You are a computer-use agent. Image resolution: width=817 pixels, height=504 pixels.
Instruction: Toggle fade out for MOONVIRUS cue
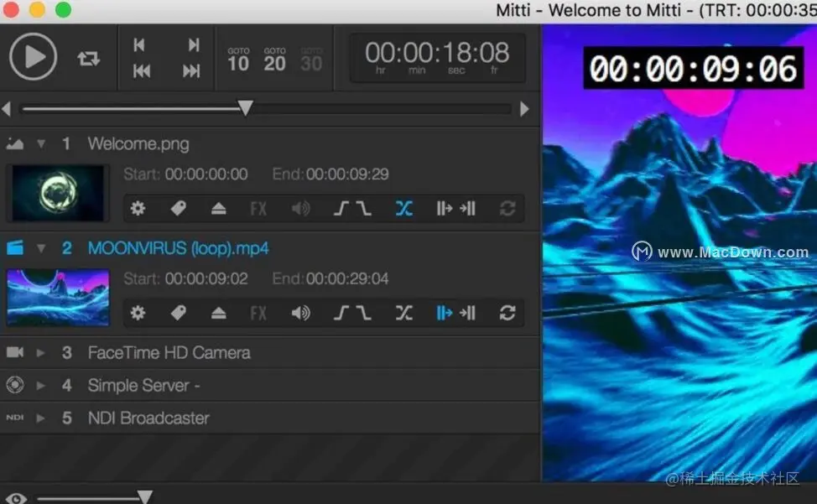364,313
